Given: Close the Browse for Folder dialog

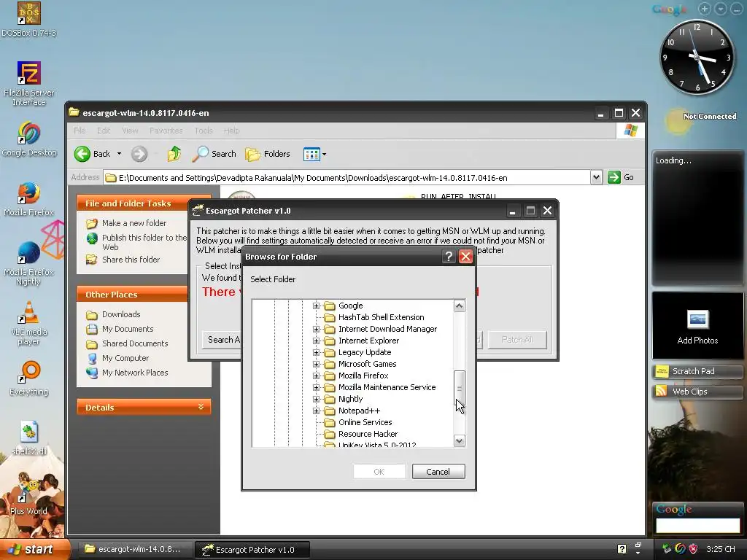Looking at the screenshot, I should coord(465,257).
